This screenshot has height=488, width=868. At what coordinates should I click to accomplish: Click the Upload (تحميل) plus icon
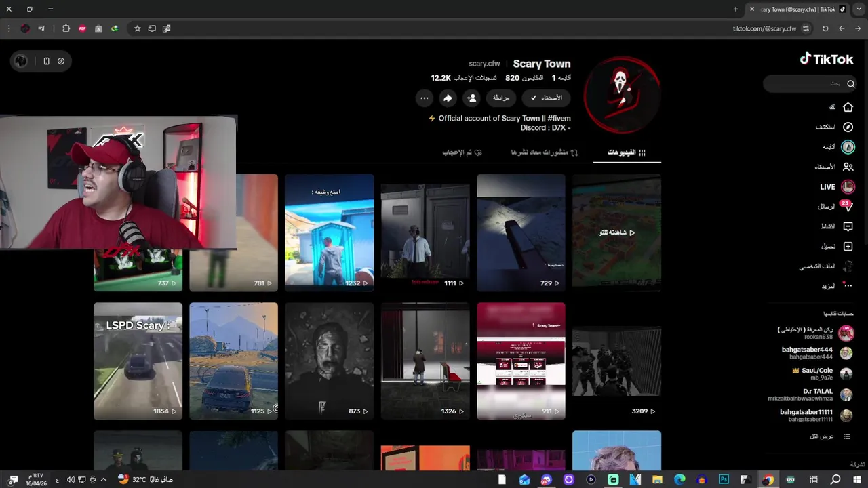click(x=848, y=246)
